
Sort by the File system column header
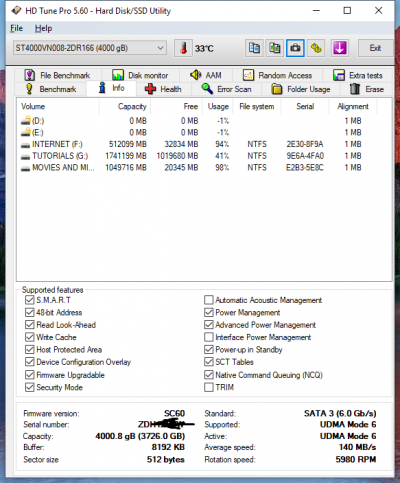(x=257, y=106)
